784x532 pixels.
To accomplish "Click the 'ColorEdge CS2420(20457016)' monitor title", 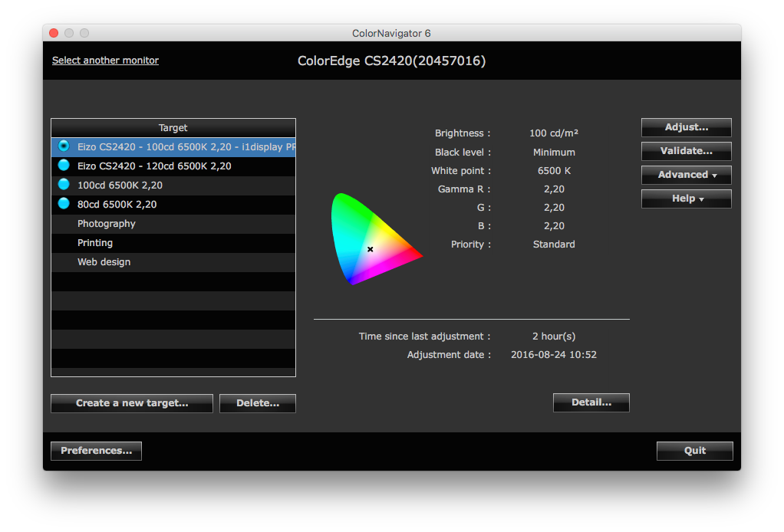I will [x=391, y=61].
